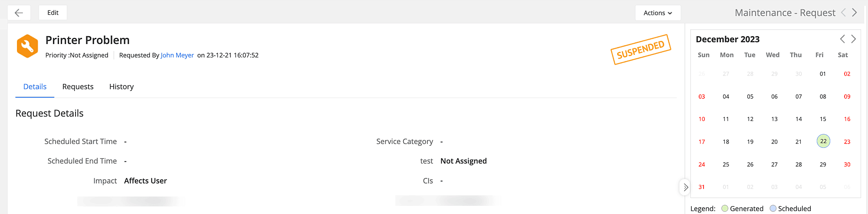Open the Actions dropdown menu

[x=658, y=13]
